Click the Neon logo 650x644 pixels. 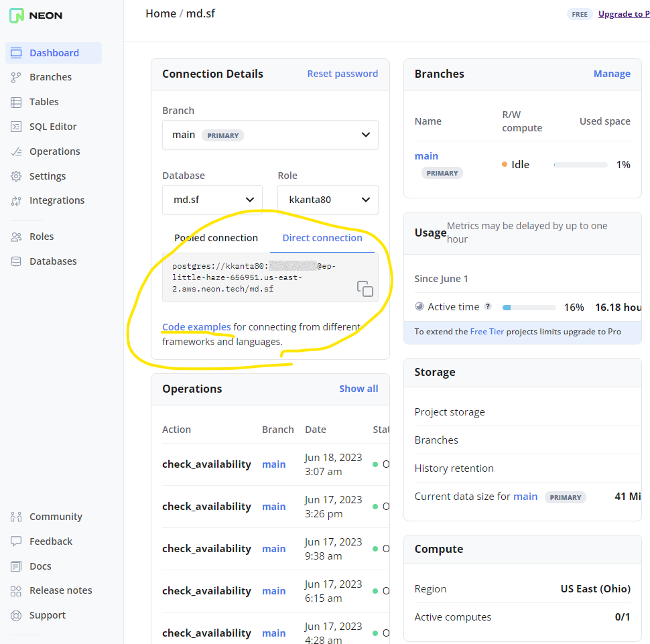[36, 15]
